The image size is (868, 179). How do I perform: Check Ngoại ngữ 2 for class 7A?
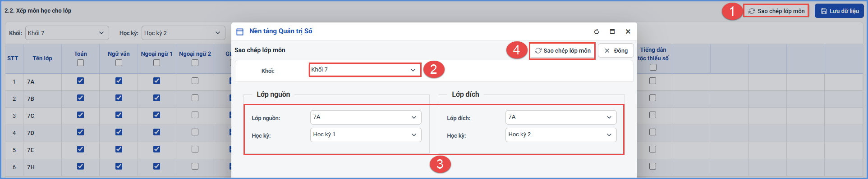click(195, 81)
